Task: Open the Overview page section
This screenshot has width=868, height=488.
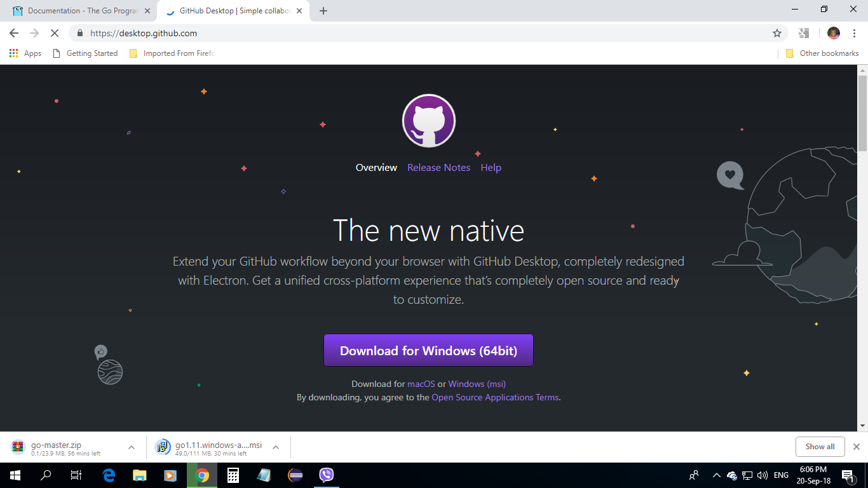Action: 376,168
